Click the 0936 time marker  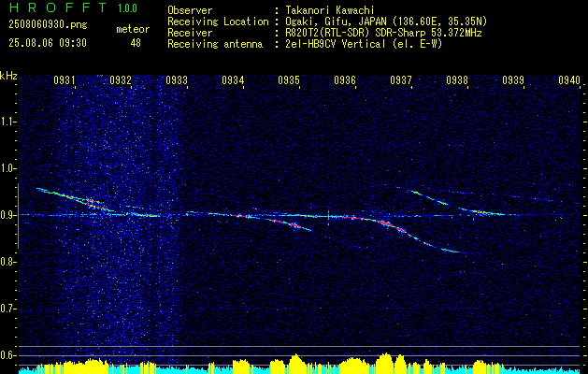click(x=345, y=79)
